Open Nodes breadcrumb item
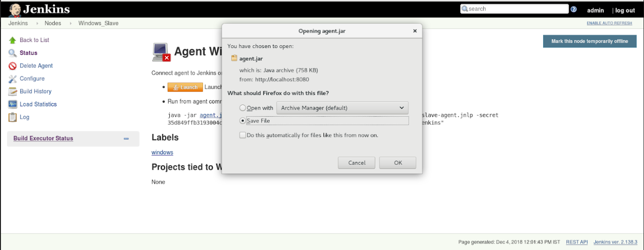644x250 pixels. point(53,23)
